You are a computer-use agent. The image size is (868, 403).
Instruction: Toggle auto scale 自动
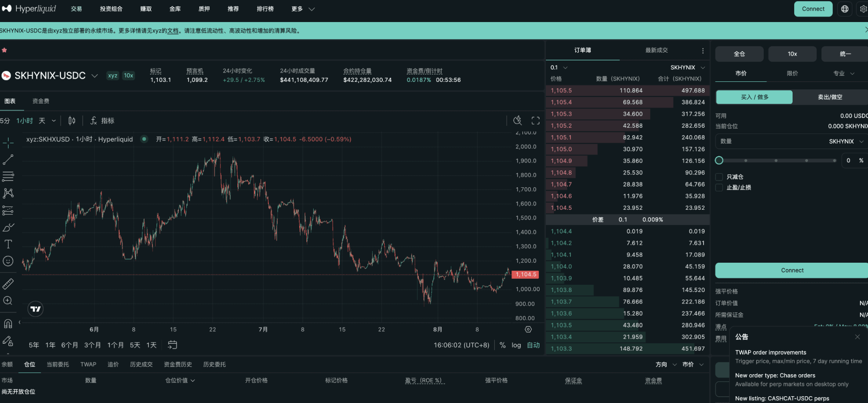point(533,345)
